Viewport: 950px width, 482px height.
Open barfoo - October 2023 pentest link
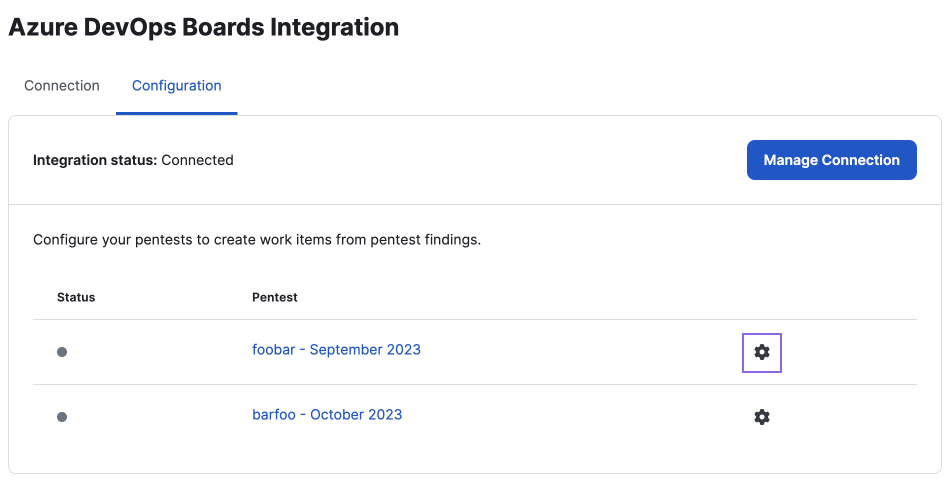(327, 414)
